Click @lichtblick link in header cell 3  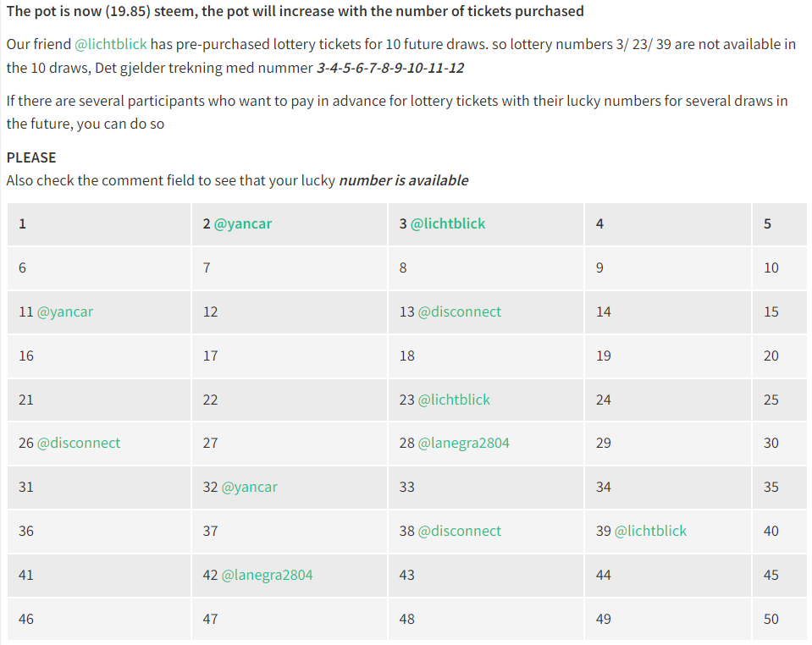click(x=448, y=223)
